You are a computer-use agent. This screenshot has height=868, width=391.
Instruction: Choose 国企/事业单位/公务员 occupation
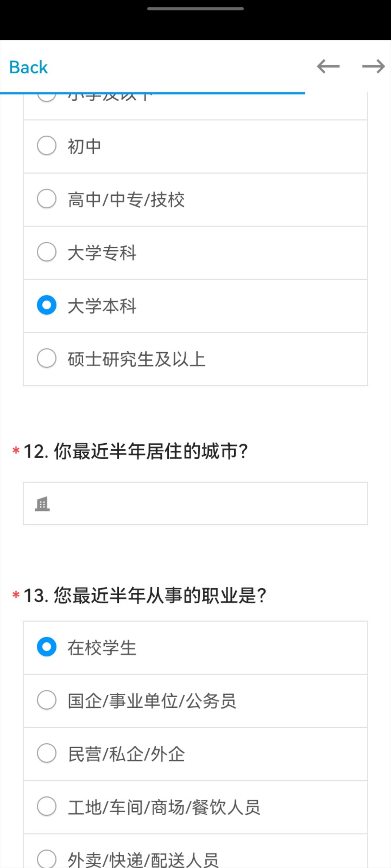[47, 700]
